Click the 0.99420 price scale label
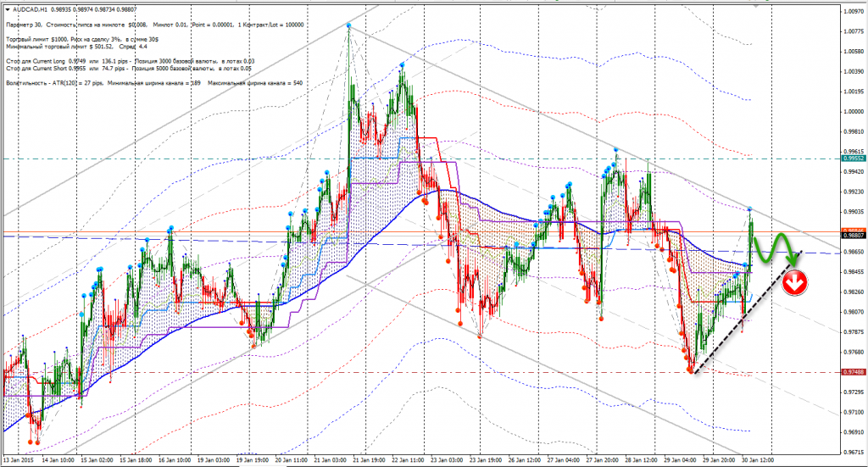Viewport: 868px width, 467px height. pyautogui.click(x=853, y=171)
